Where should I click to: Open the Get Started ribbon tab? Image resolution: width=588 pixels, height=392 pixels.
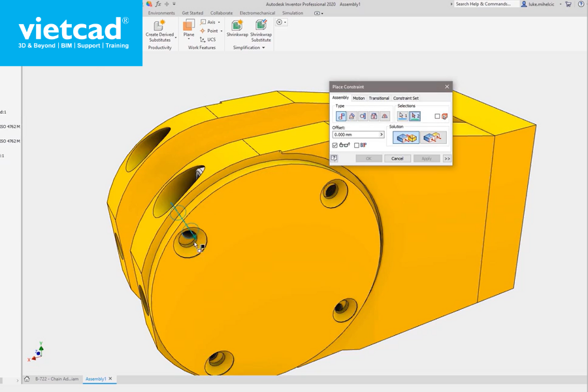(x=192, y=13)
